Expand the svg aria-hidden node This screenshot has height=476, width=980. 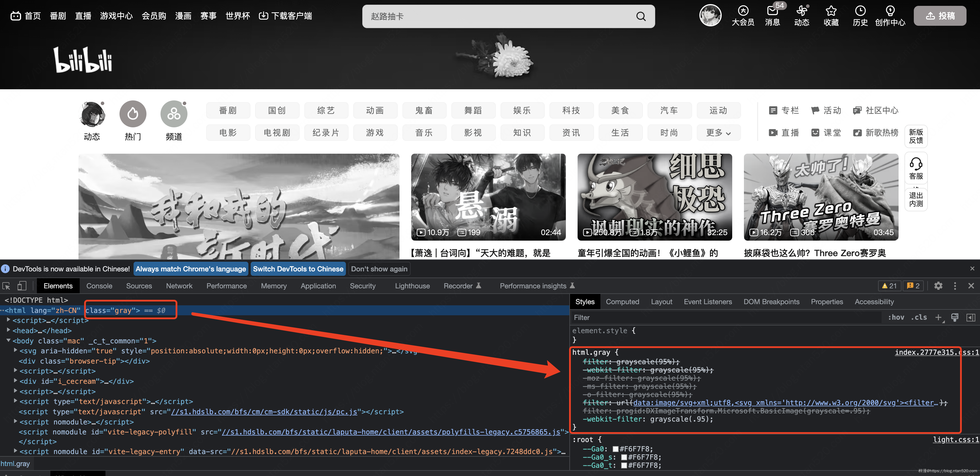click(x=15, y=350)
